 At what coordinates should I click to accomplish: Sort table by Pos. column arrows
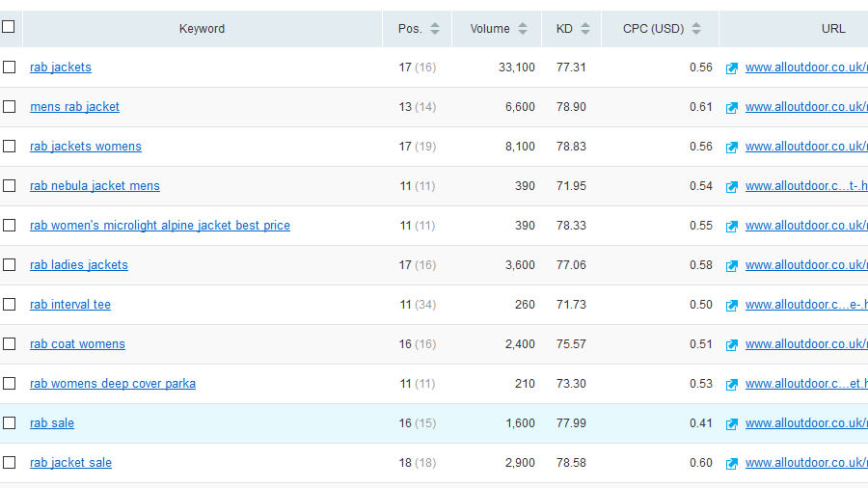click(x=435, y=29)
